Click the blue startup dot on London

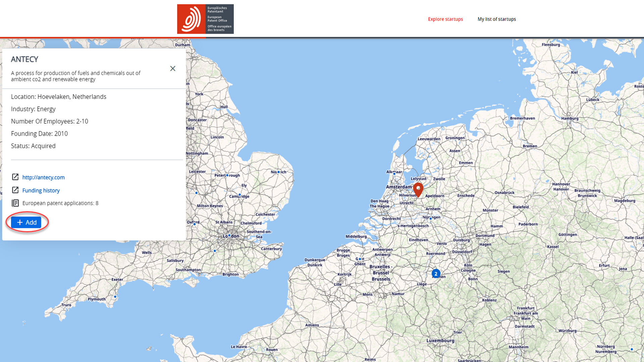pyautogui.click(x=229, y=236)
